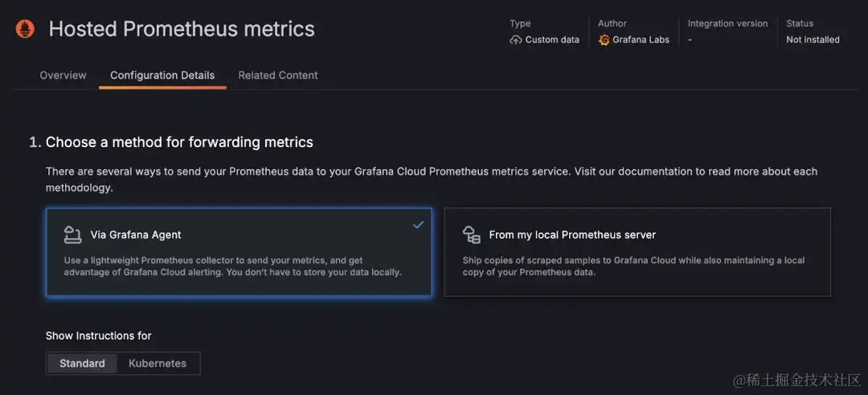Select the Configuration Details tab
The image size is (868, 395).
(162, 76)
